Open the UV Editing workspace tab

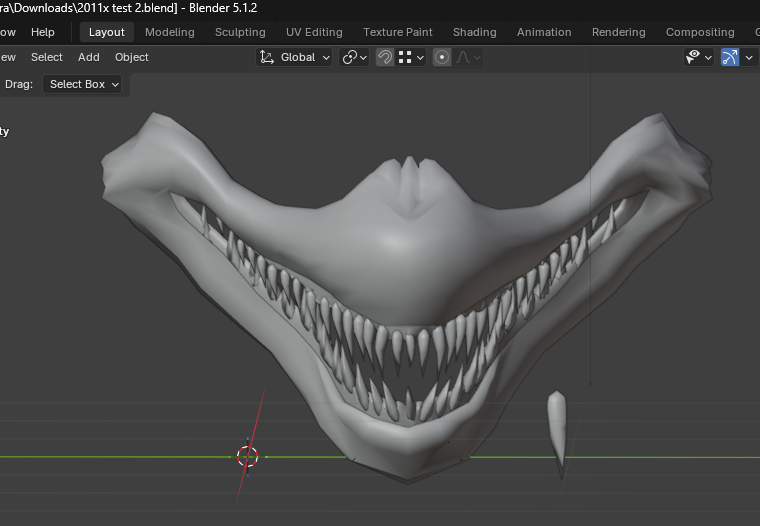314,32
